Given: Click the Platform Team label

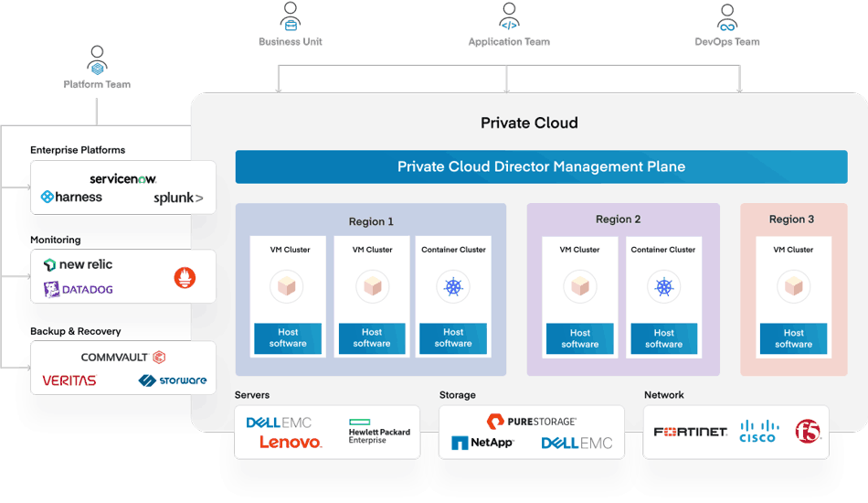Looking at the screenshot, I should coord(97,84).
